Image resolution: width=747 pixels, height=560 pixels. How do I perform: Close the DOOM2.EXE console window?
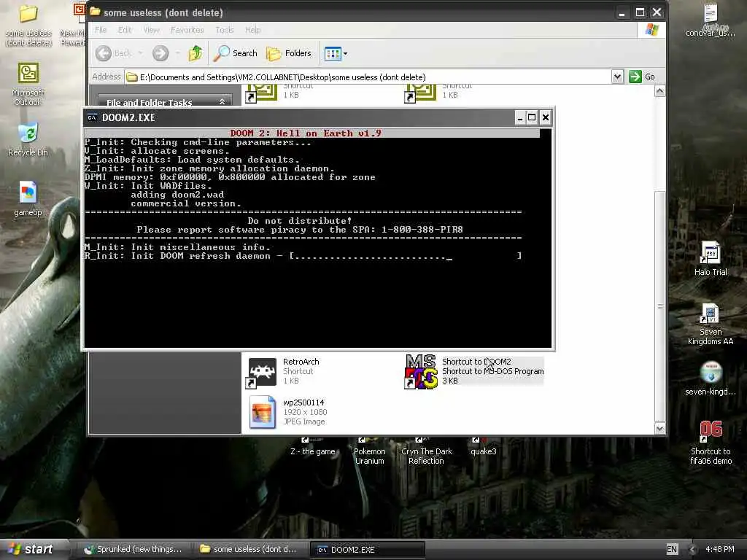(x=546, y=117)
